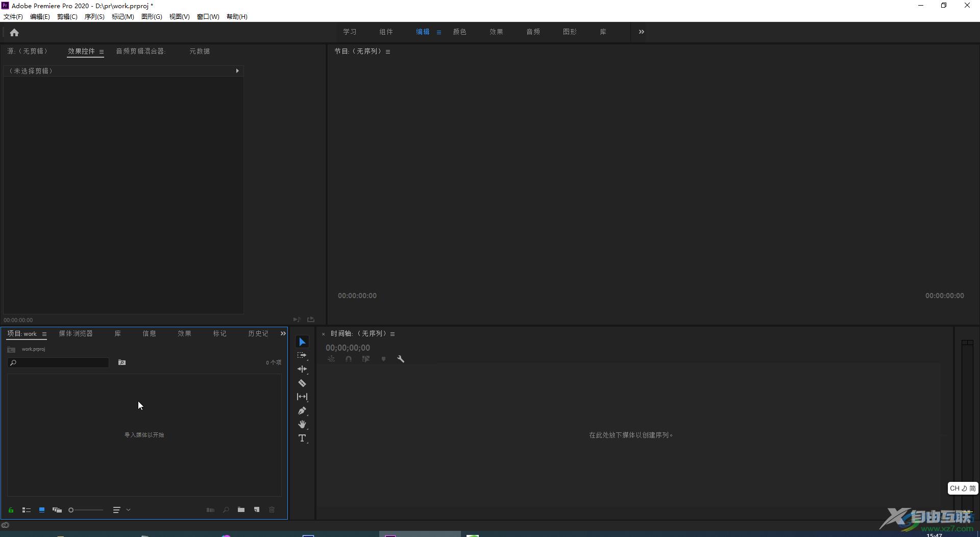The width and height of the screenshot is (980, 537).
Task: Expand the no-clip-selected arrow in Effect Controls
Action: pos(237,71)
